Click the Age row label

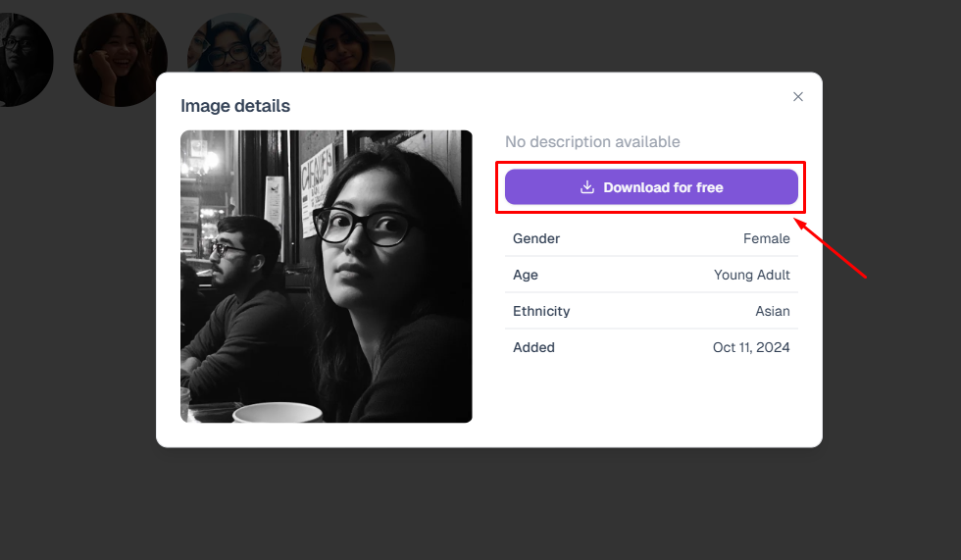(x=526, y=275)
